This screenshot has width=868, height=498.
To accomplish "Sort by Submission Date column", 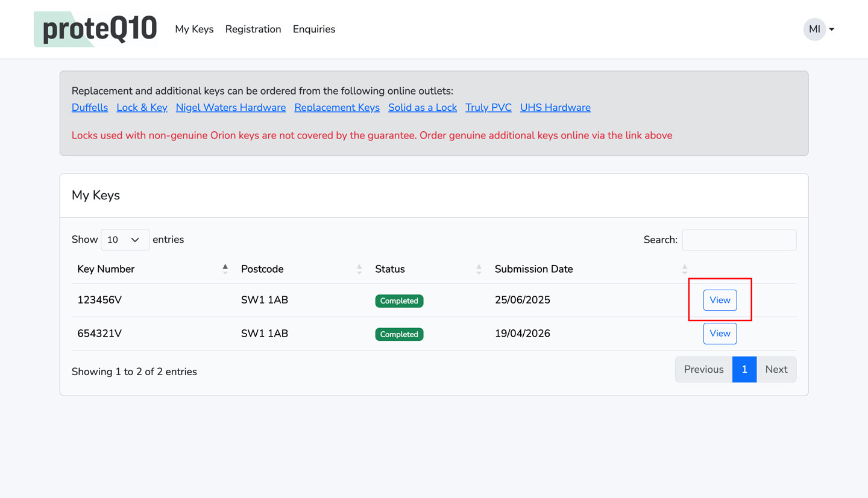I will click(x=591, y=269).
